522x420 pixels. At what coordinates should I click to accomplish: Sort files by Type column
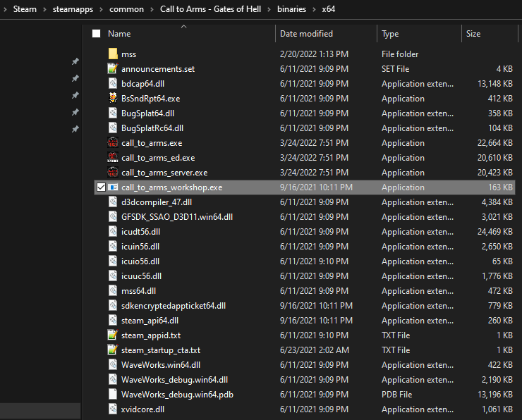point(390,34)
